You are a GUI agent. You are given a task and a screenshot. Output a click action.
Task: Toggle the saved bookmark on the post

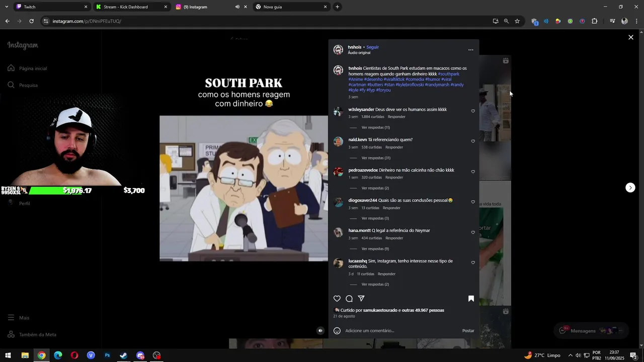tap(471, 299)
